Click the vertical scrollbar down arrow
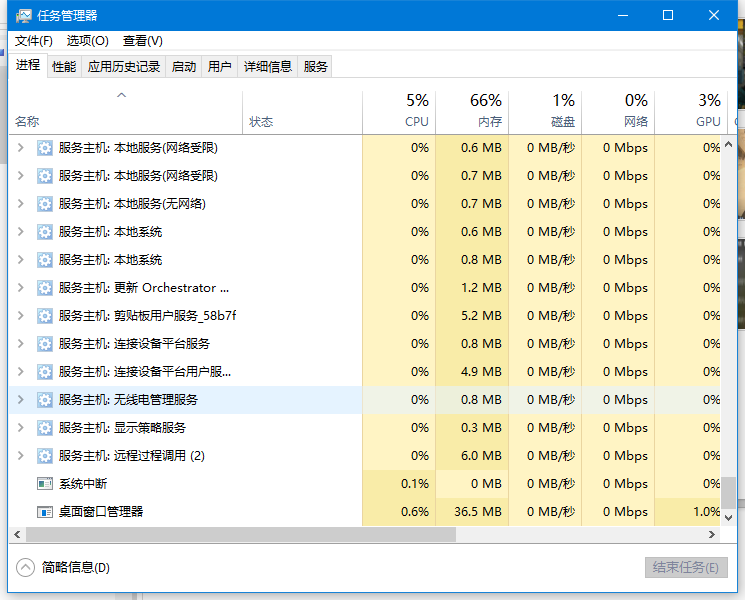Viewport: 745px width, 600px height. (x=728, y=518)
